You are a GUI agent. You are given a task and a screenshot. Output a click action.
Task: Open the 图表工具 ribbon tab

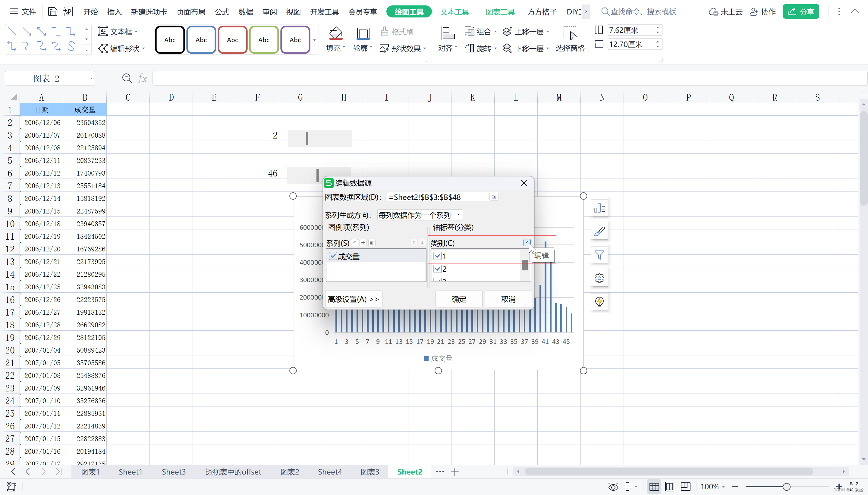tap(500, 12)
